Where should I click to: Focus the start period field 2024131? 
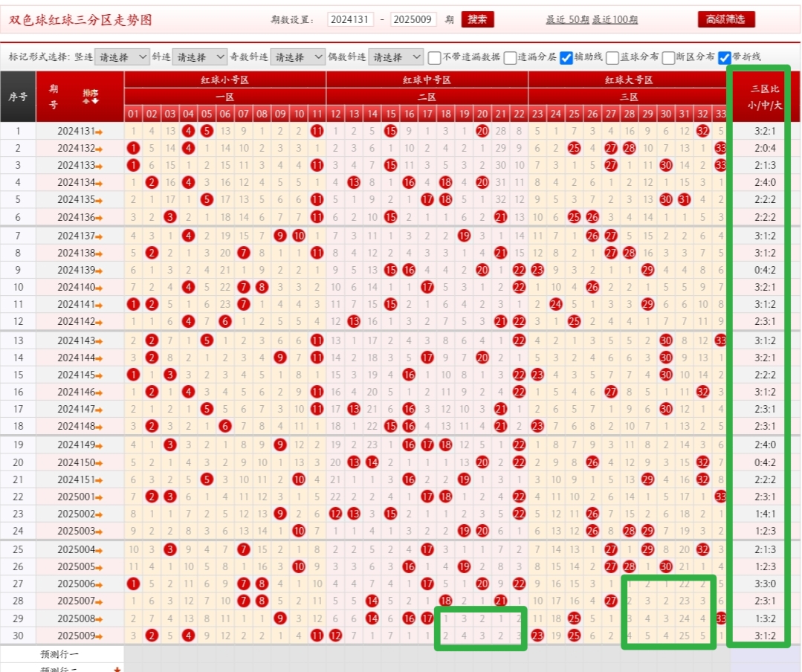[x=350, y=19]
